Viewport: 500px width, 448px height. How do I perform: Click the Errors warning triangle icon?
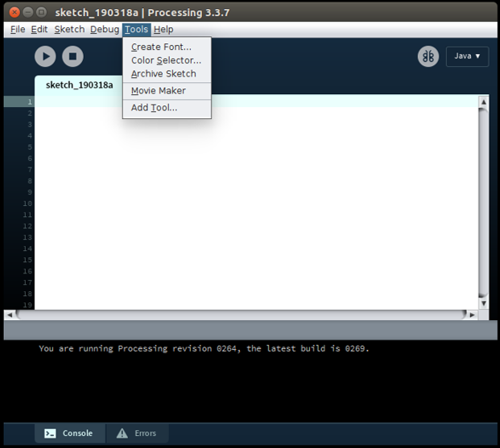click(122, 434)
